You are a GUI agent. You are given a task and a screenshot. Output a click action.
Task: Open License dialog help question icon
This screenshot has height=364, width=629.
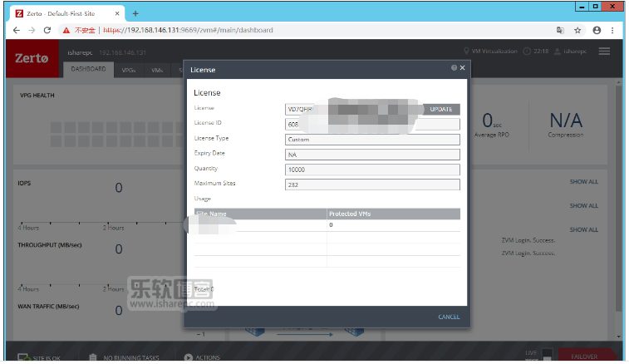click(x=454, y=68)
